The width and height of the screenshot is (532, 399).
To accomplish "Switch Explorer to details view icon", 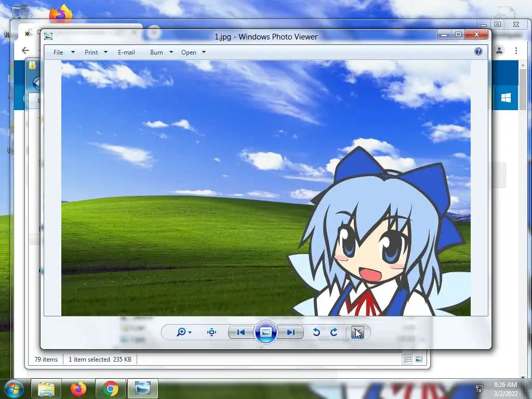I will pos(407,359).
